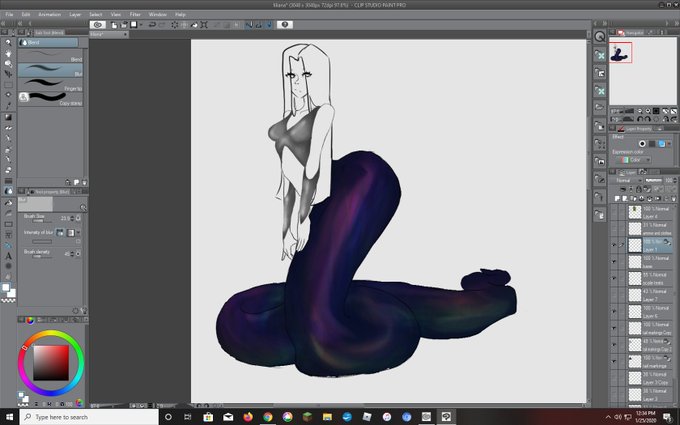Select the Auto select wand tool
Image resolution: width=680 pixels, height=425 pixels.
(x=8, y=95)
